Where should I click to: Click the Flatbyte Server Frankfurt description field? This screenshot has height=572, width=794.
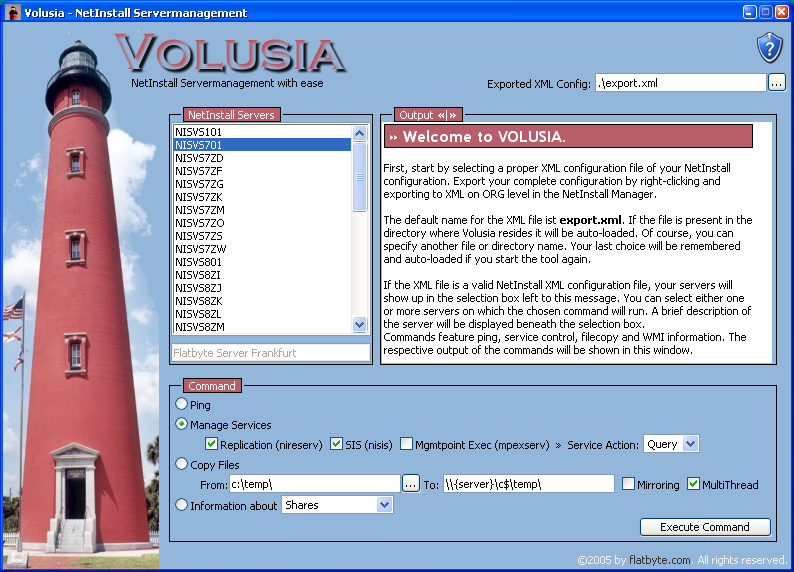[271, 353]
